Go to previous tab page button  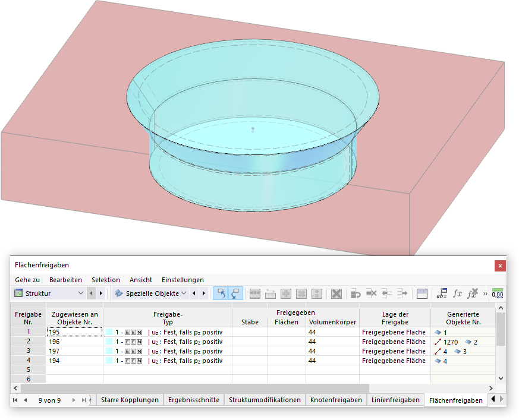(x=26, y=400)
